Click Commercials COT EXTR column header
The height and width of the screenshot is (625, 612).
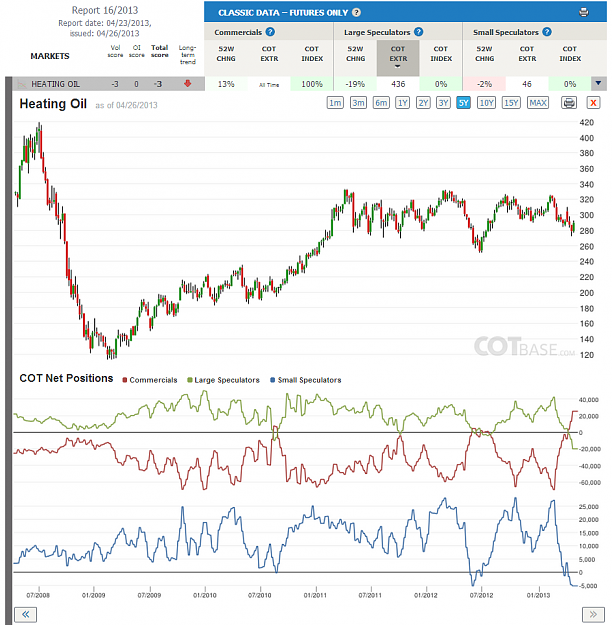point(269,54)
